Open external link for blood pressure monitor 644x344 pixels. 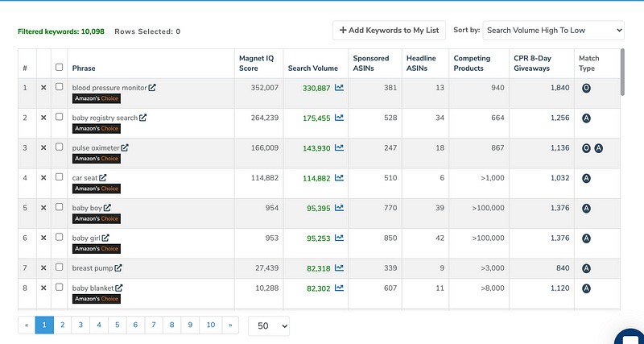click(152, 88)
